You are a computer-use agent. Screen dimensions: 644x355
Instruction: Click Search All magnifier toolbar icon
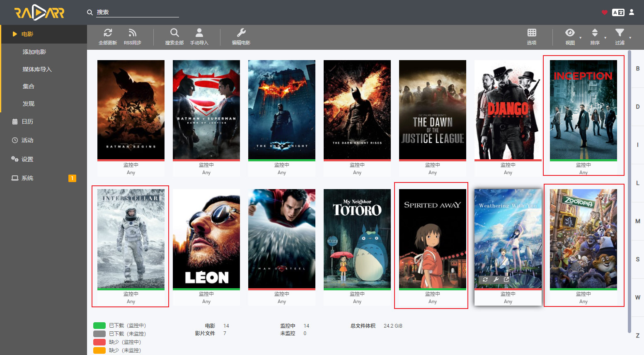[x=174, y=33]
